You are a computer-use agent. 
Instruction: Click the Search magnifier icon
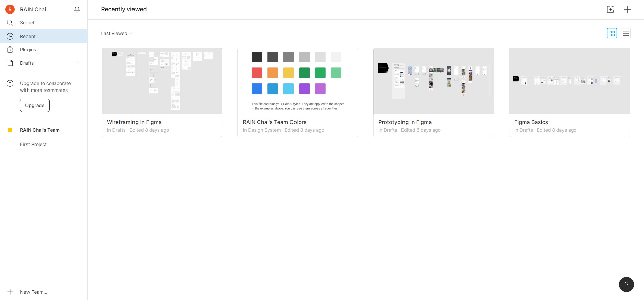[10, 23]
